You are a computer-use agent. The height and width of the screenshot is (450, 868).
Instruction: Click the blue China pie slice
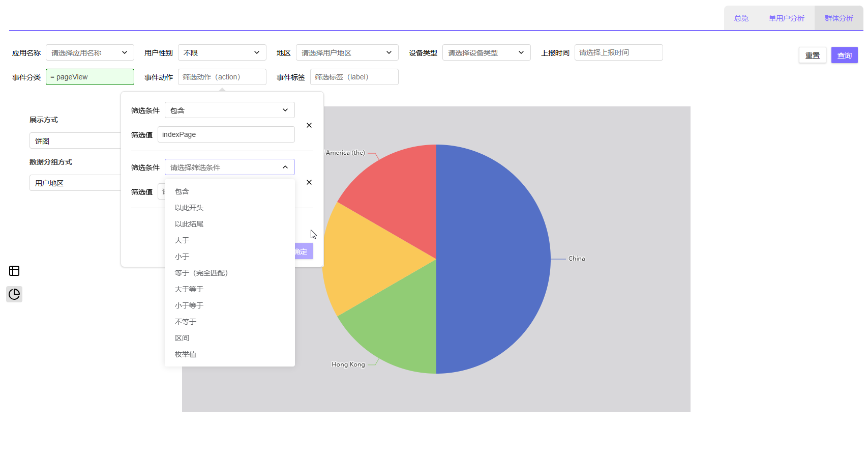(x=493, y=259)
